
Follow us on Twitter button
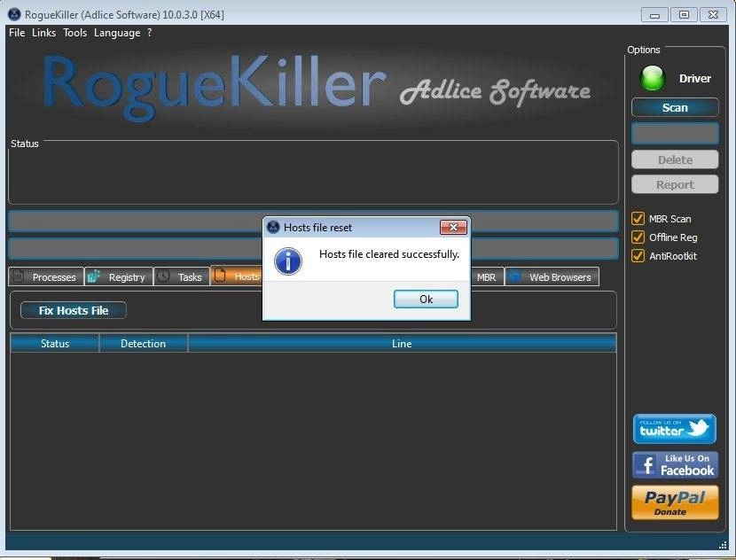pyautogui.click(x=675, y=429)
